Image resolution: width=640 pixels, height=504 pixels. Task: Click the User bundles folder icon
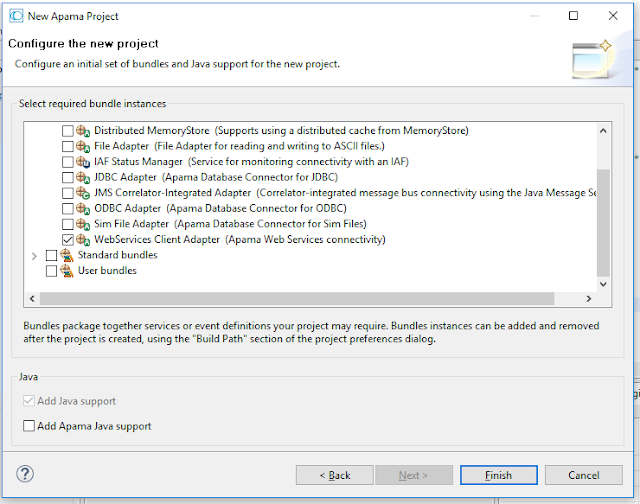pyautogui.click(x=67, y=271)
